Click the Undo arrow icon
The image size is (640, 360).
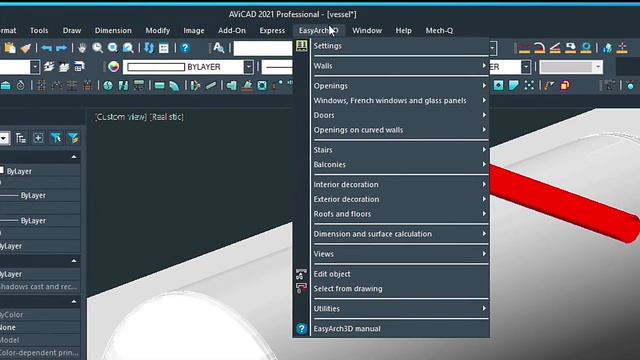(46, 48)
